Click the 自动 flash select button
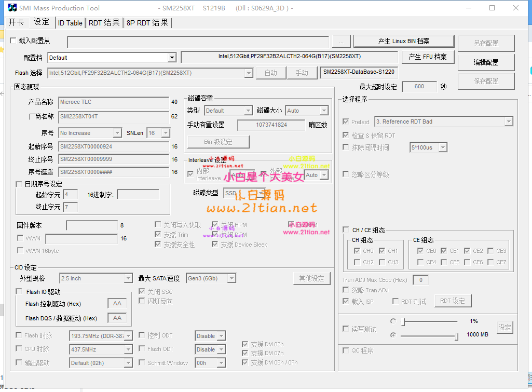Viewport: 532px width, 392px height. [270, 73]
